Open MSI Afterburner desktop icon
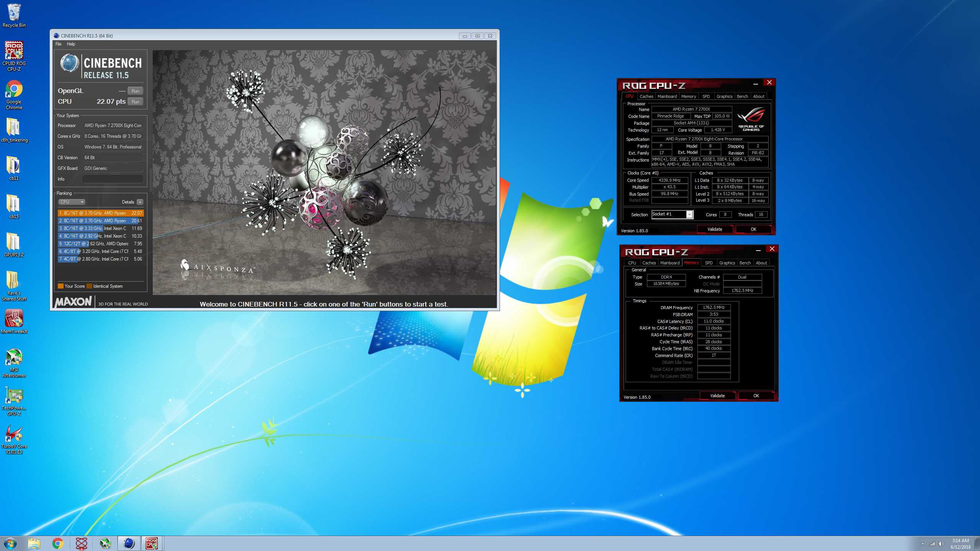Viewport: 980px width, 551px height. [x=14, y=363]
